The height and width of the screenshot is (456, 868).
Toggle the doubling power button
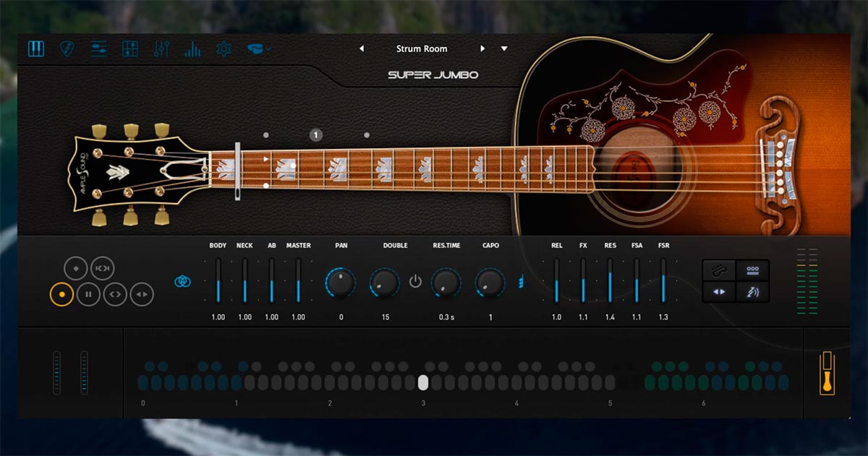415,281
